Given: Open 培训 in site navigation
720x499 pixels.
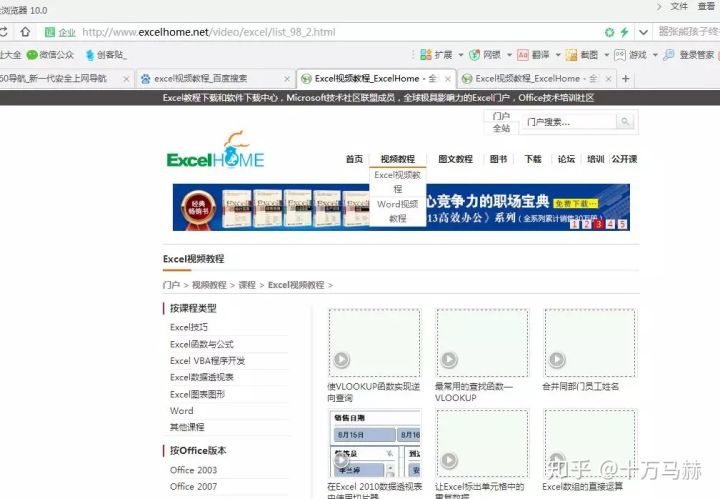Looking at the screenshot, I should (596, 159).
